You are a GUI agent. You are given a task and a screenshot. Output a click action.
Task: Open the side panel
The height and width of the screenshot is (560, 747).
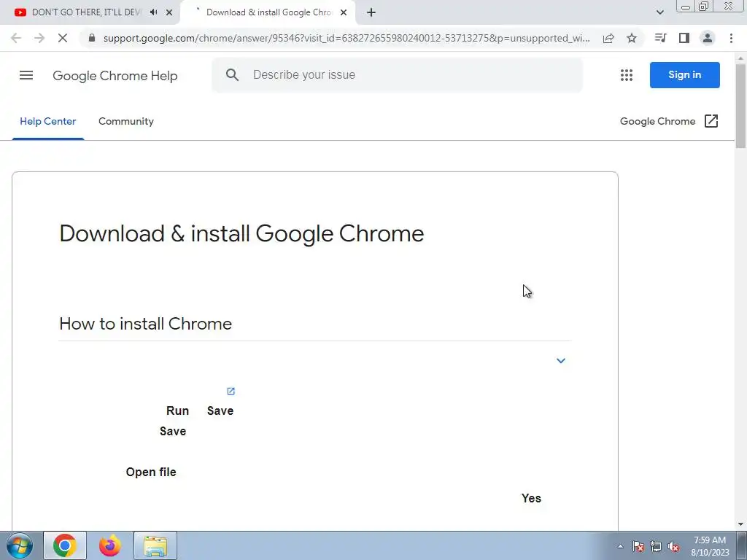pyautogui.click(x=684, y=38)
